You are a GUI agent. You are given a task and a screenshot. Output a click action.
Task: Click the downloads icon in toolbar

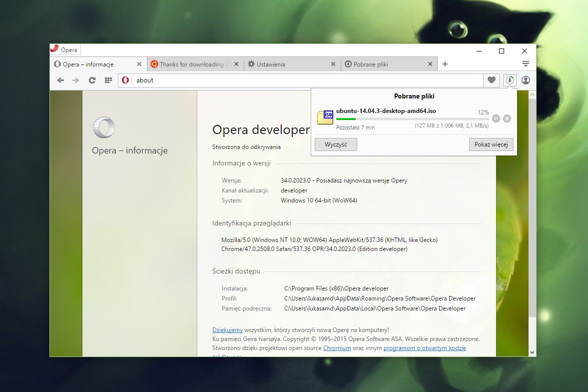tap(510, 80)
